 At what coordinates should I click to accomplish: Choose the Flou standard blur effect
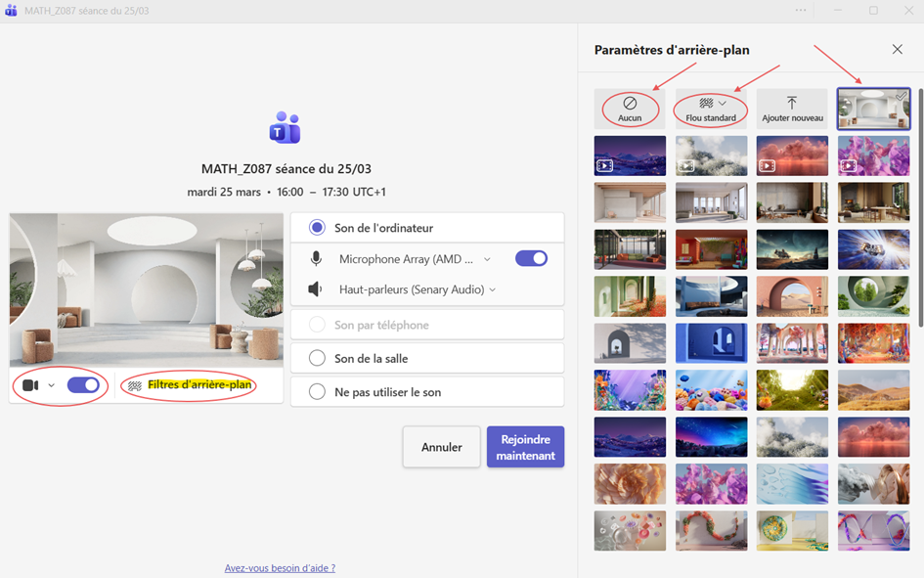[x=711, y=109]
